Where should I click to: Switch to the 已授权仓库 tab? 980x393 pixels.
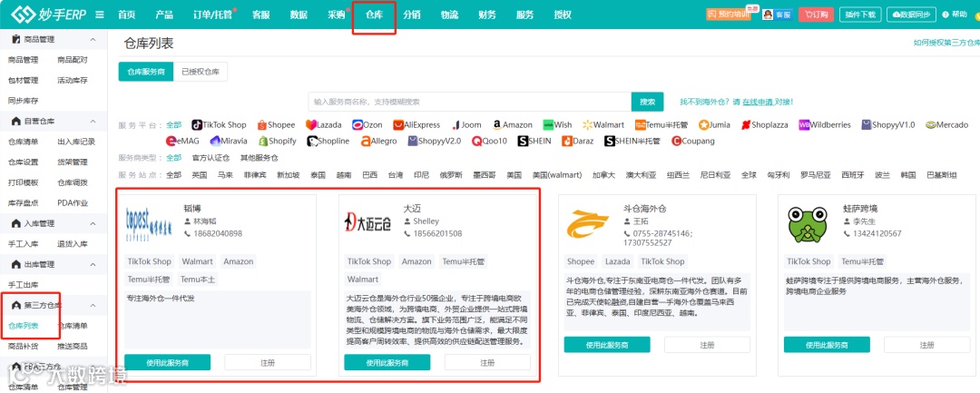coord(201,72)
